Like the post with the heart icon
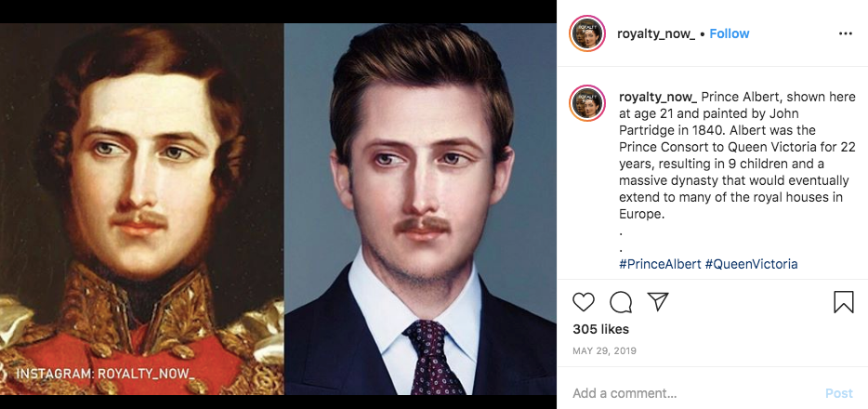Image resolution: width=868 pixels, height=409 pixels. pos(584,302)
